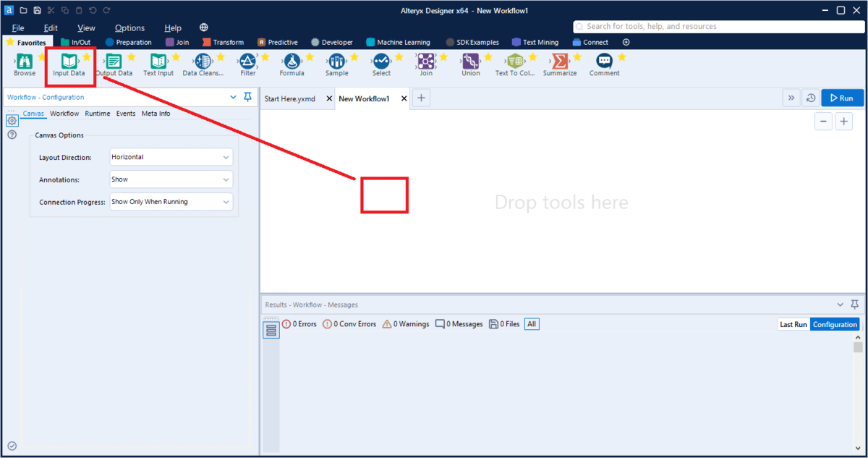Viewport: 868px width, 458px height.
Task: Select the Select tool icon
Action: pyautogui.click(x=381, y=62)
